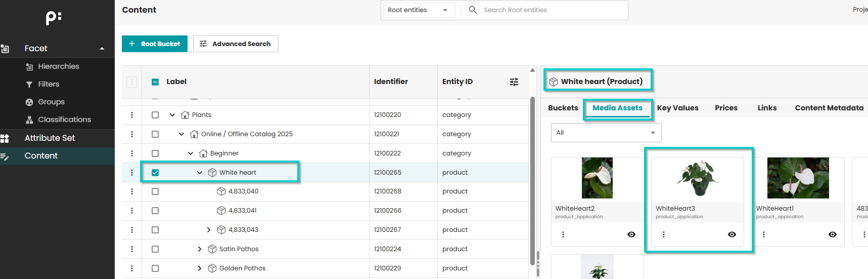Click the Plants category house icon
Screen dimensions: 868x279
(185, 115)
